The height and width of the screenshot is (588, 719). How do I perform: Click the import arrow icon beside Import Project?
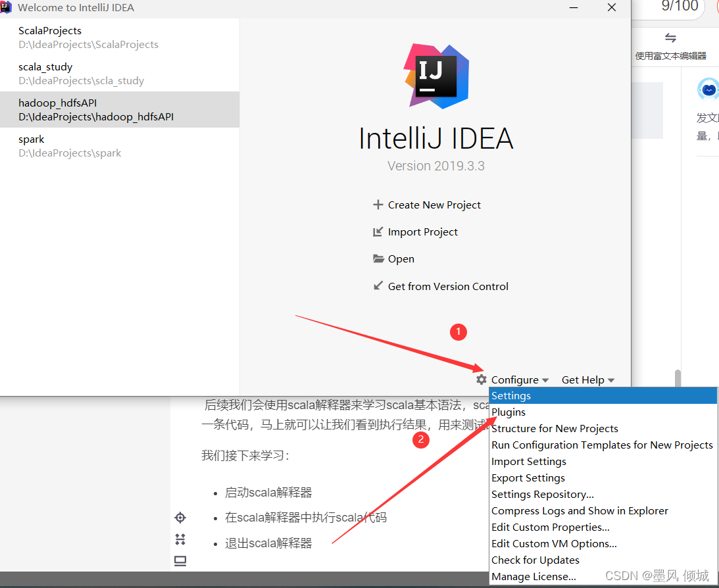click(378, 232)
